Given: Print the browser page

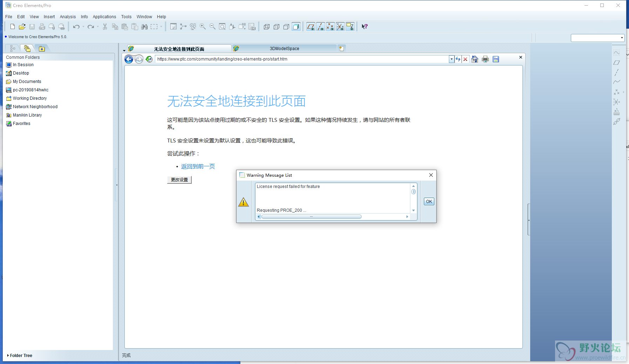Looking at the screenshot, I should click(x=485, y=59).
